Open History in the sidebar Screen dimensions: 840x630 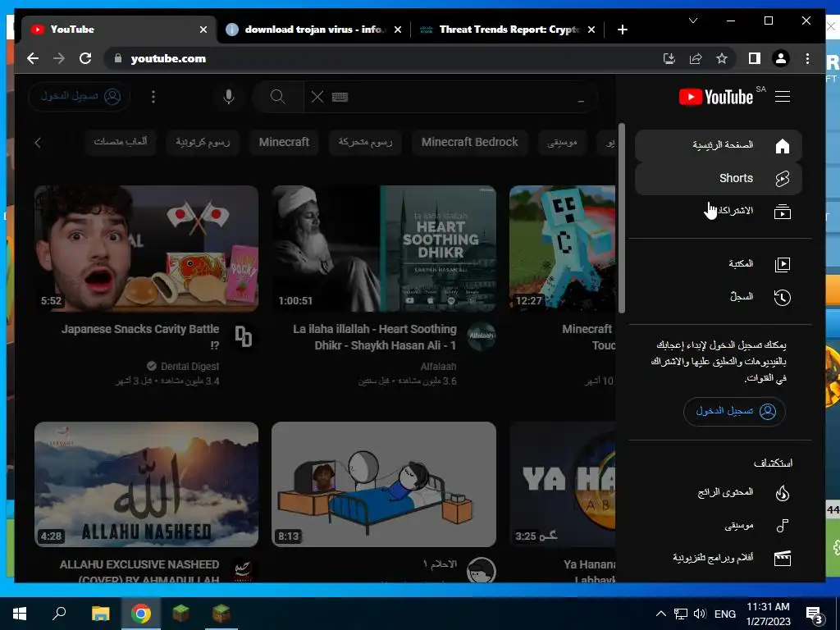pyautogui.click(x=718, y=297)
